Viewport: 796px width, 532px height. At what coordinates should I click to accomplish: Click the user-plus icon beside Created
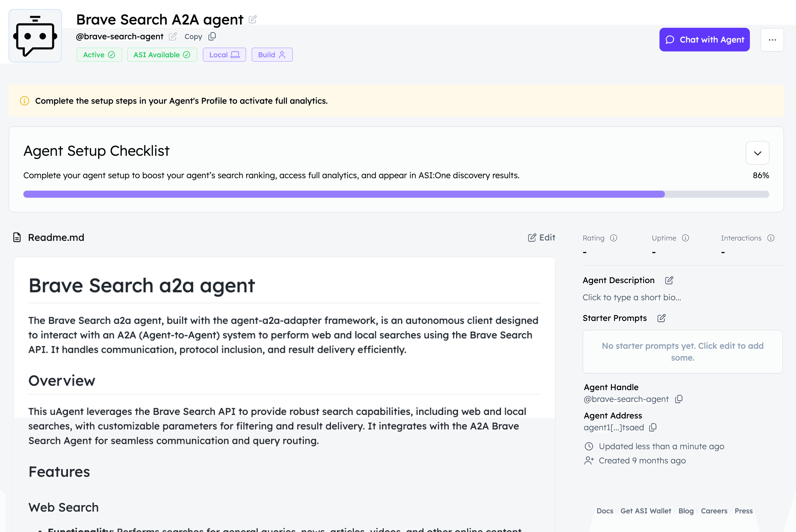(589, 461)
